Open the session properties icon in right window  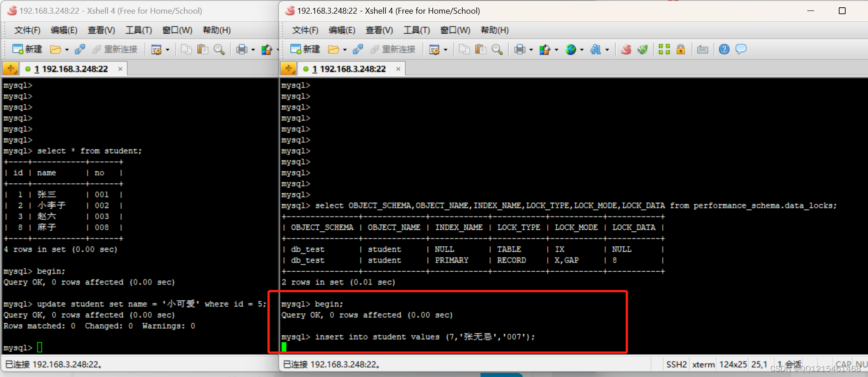[434, 49]
